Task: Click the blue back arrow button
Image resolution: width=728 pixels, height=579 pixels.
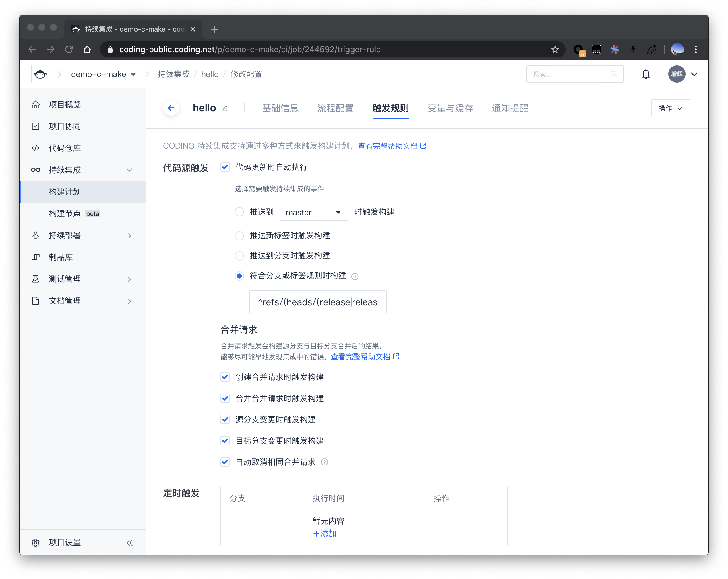Action: 171,108
